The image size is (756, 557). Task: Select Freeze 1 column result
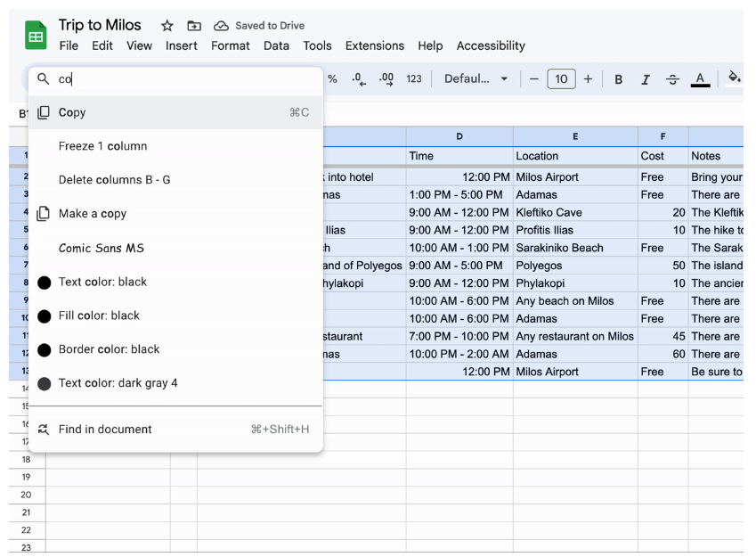pyautogui.click(x=175, y=146)
